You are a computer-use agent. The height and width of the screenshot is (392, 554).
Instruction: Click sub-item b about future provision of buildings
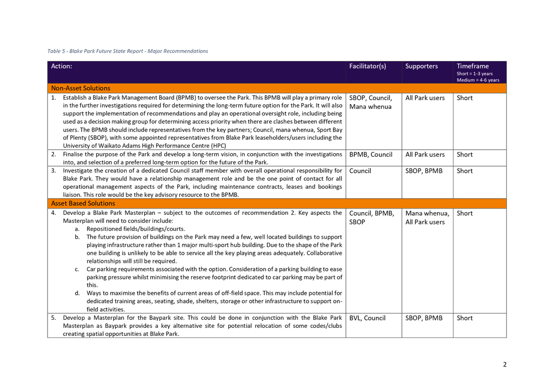(214, 249)
